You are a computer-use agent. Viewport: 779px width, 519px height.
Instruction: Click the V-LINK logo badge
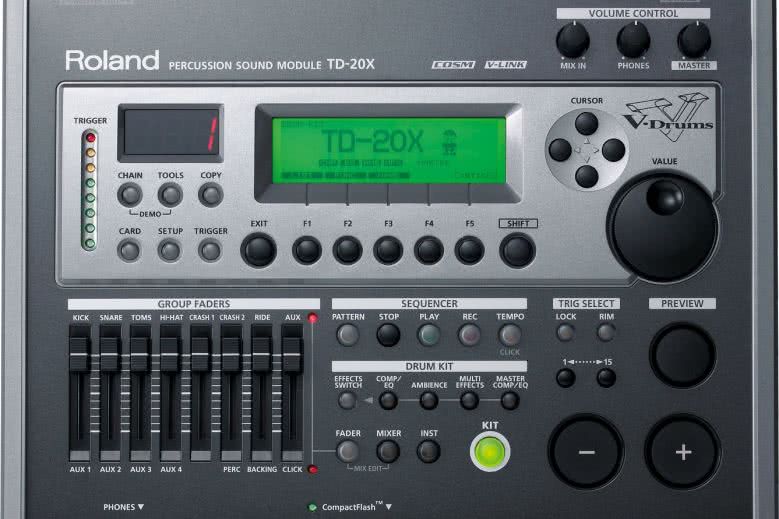(x=505, y=65)
